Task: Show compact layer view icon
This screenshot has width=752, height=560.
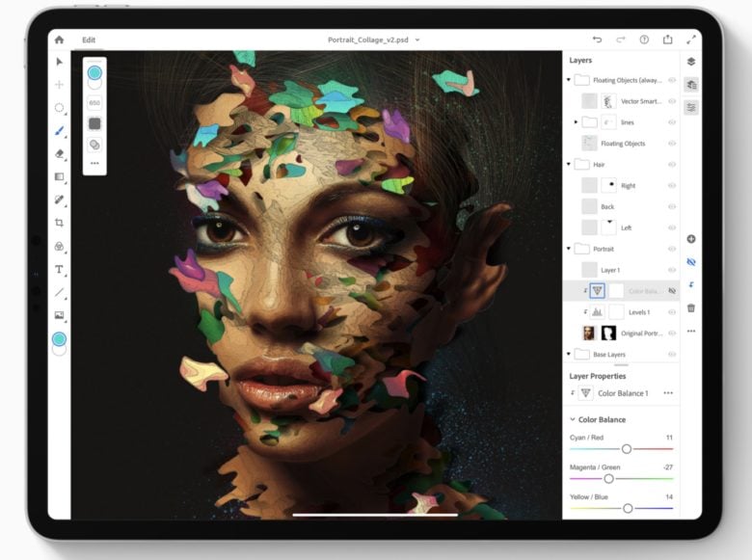Action: [691, 62]
